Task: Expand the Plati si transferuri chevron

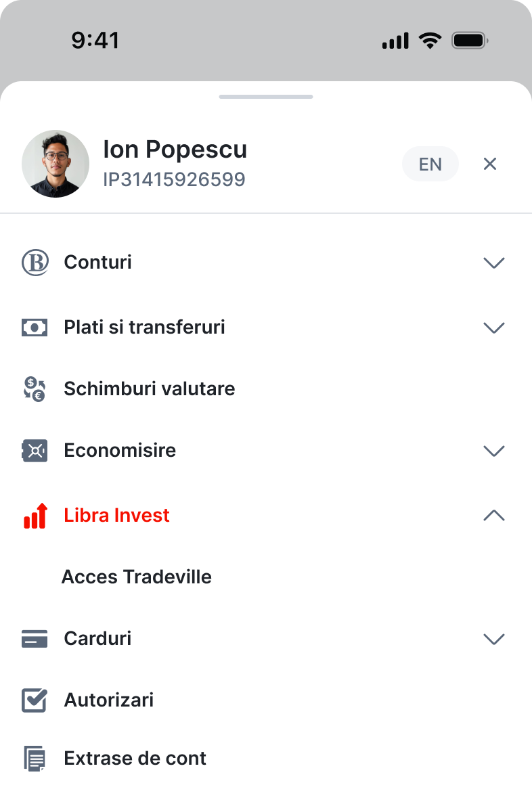Action: pyautogui.click(x=494, y=328)
